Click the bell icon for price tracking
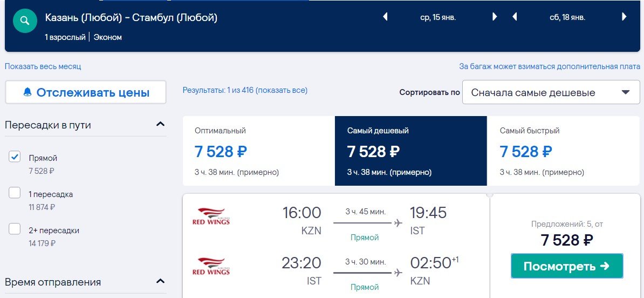Viewport: 644px width, 298px height. (28, 92)
